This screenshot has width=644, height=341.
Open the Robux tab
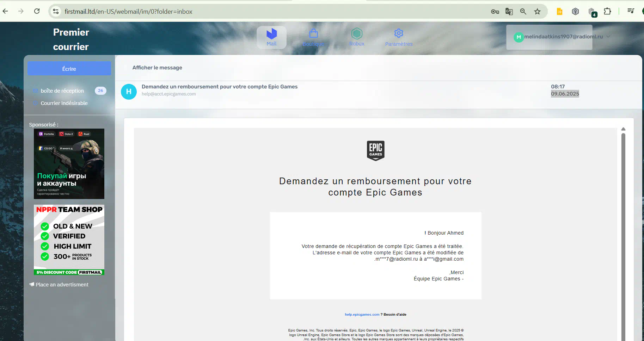point(357,37)
